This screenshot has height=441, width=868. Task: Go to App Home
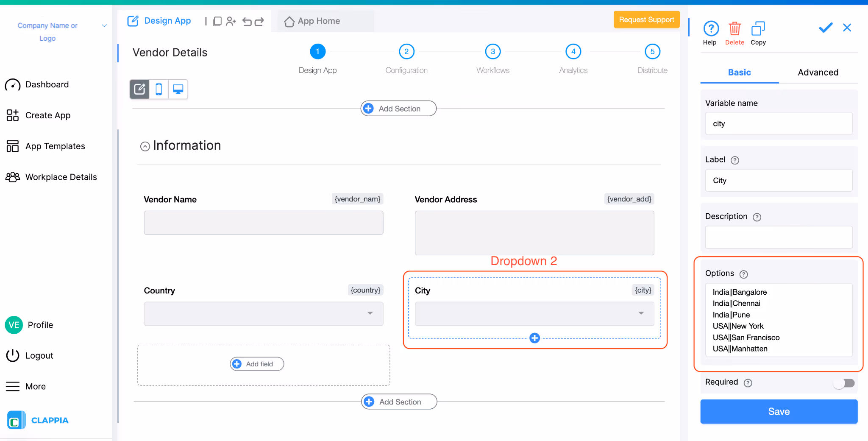coord(312,21)
